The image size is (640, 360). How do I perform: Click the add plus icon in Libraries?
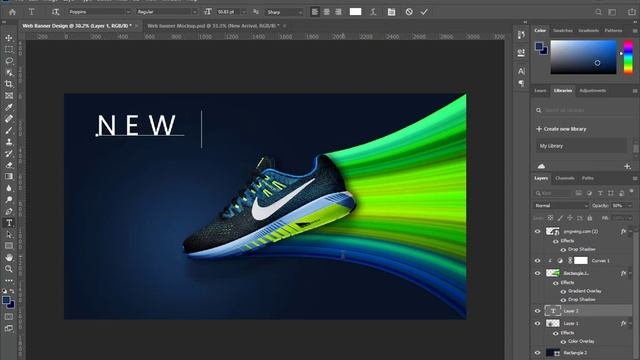(x=627, y=166)
